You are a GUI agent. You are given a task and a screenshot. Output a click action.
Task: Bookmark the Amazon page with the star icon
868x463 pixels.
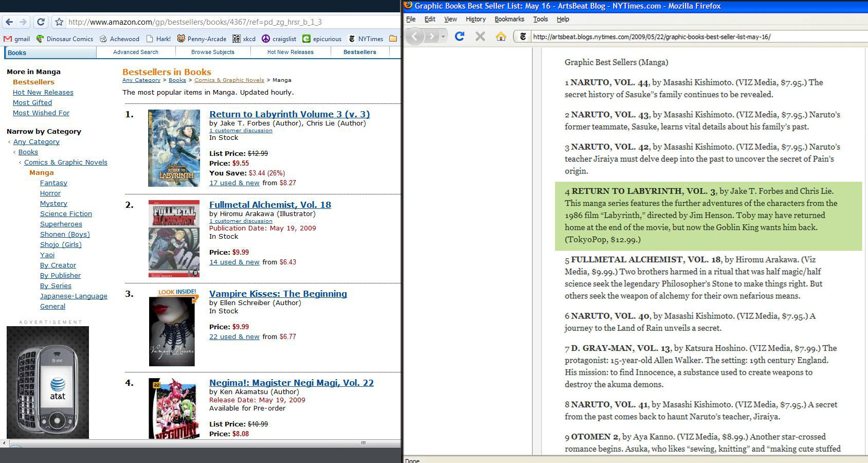(x=59, y=22)
